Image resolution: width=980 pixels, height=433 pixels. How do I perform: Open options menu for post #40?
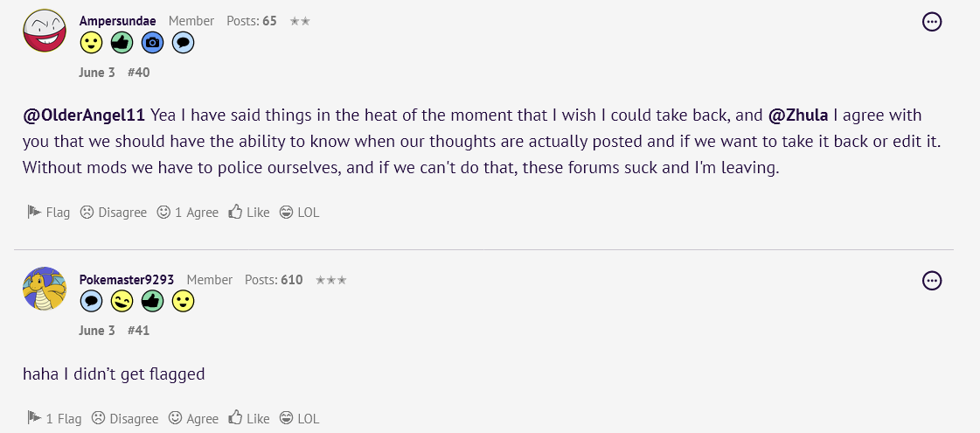click(932, 22)
